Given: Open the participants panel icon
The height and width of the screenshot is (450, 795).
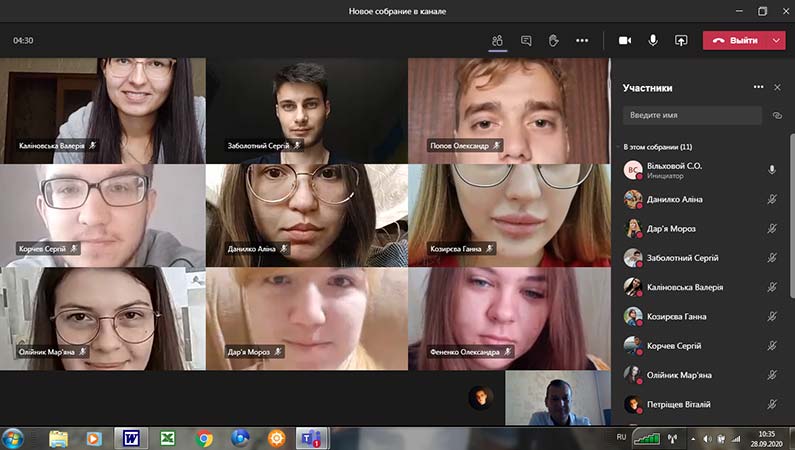Looking at the screenshot, I should (x=497, y=41).
